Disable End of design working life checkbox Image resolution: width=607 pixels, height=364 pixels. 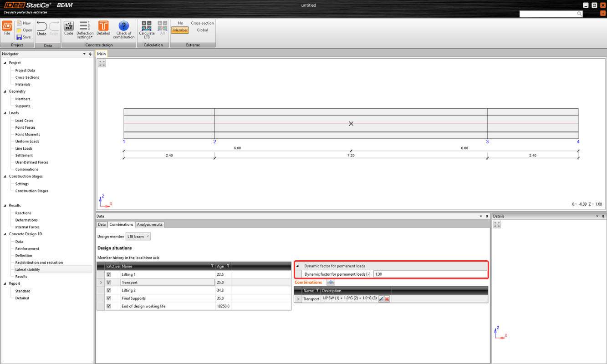click(108, 306)
